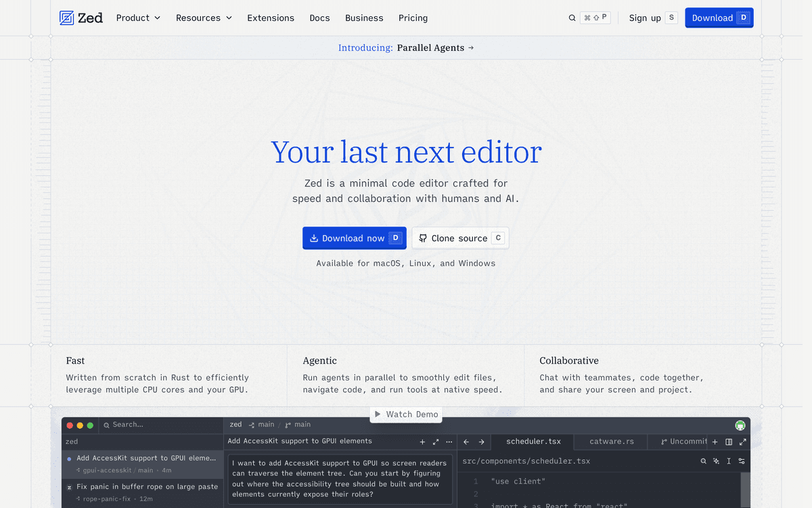Click the split pane icon in editor tab bar
Image resolution: width=812 pixels, height=508 pixels.
click(729, 442)
